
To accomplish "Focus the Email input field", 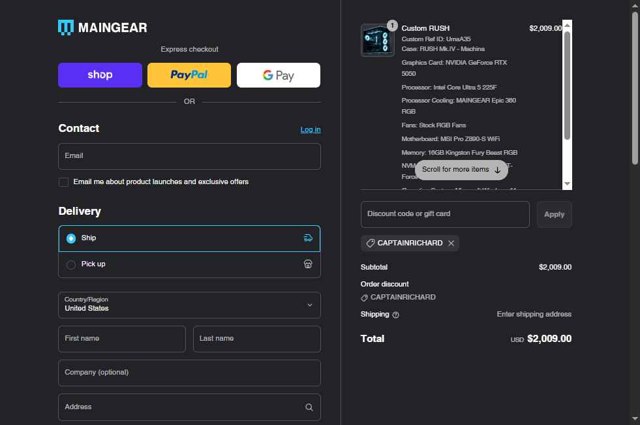I will pos(189,156).
